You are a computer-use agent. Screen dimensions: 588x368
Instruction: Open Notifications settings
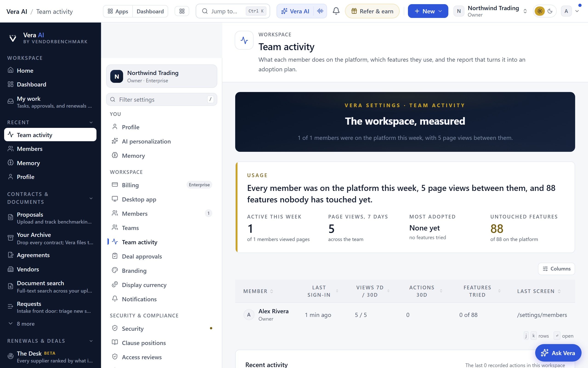(x=161, y=299)
